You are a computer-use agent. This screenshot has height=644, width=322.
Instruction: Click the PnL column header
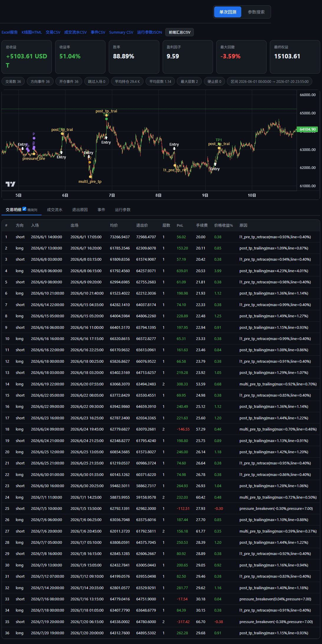click(180, 225)
